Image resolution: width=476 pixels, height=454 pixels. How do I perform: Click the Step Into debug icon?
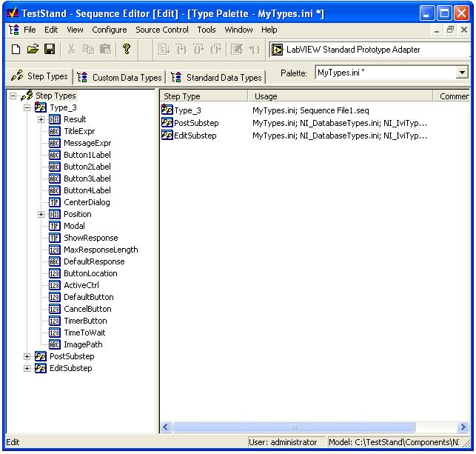pyautogui.click(x=181, y=49)
